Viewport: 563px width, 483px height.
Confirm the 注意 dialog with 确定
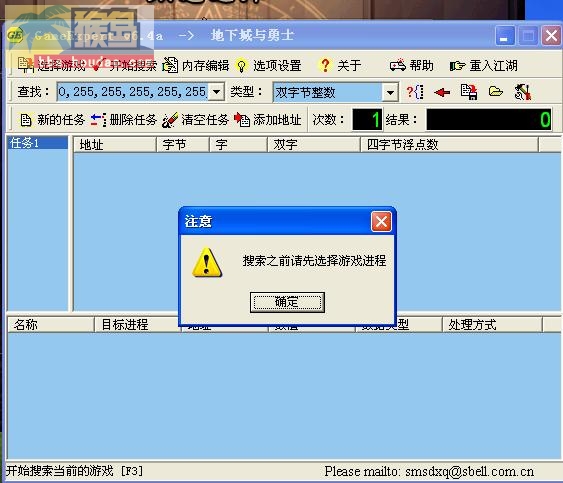(287, 302)
